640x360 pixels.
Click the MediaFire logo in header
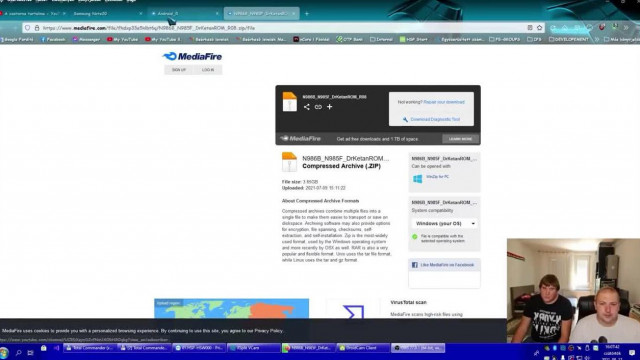(192, 56)
